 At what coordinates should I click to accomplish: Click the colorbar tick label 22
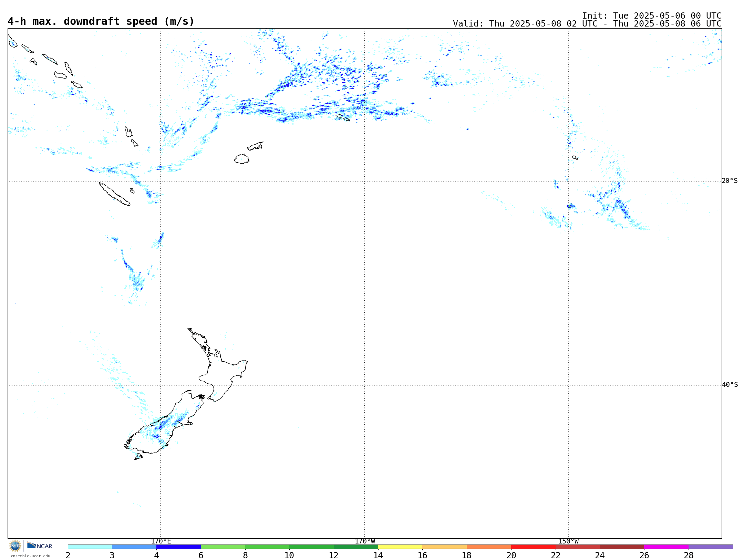click(x=556, y=555)
